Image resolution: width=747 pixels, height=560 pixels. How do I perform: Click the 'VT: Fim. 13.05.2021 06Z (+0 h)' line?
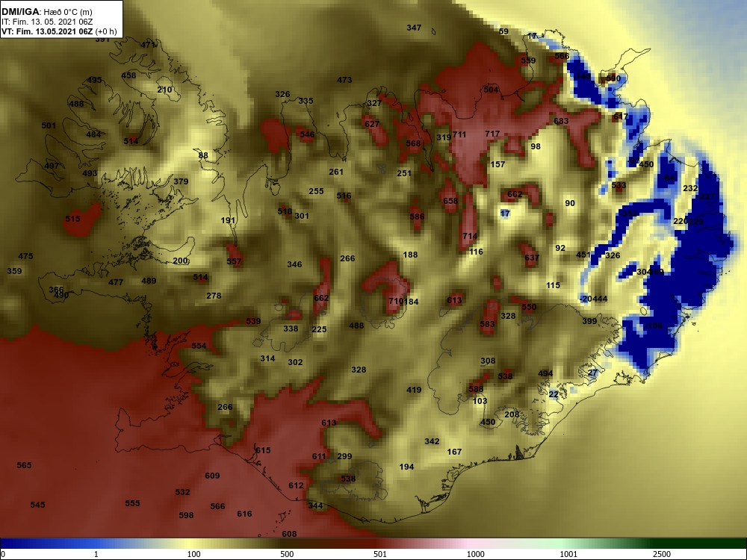pyautogui.click(x=59, y=31)
